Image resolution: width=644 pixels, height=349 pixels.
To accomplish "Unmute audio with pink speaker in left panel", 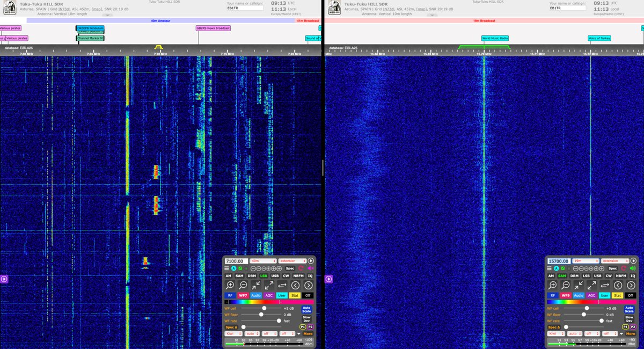I will [311, 268].
